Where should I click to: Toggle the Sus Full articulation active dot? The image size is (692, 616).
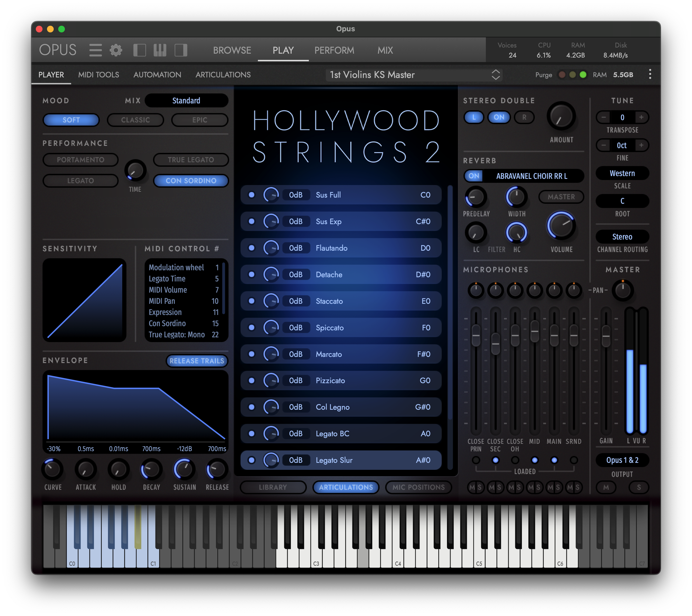[x=252, y=195]
